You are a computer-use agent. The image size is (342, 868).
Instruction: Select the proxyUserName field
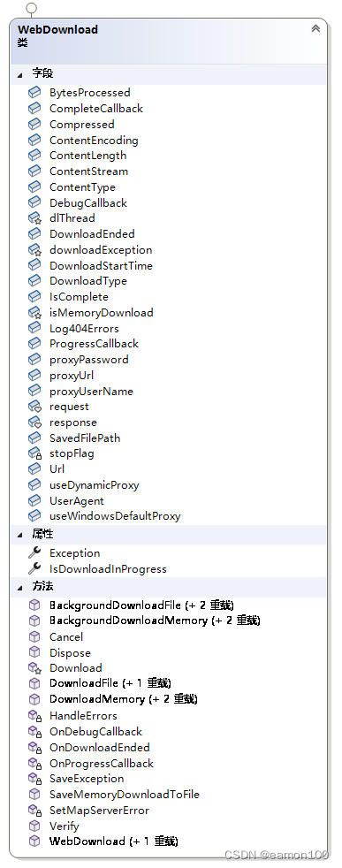(x=91, y=391)
